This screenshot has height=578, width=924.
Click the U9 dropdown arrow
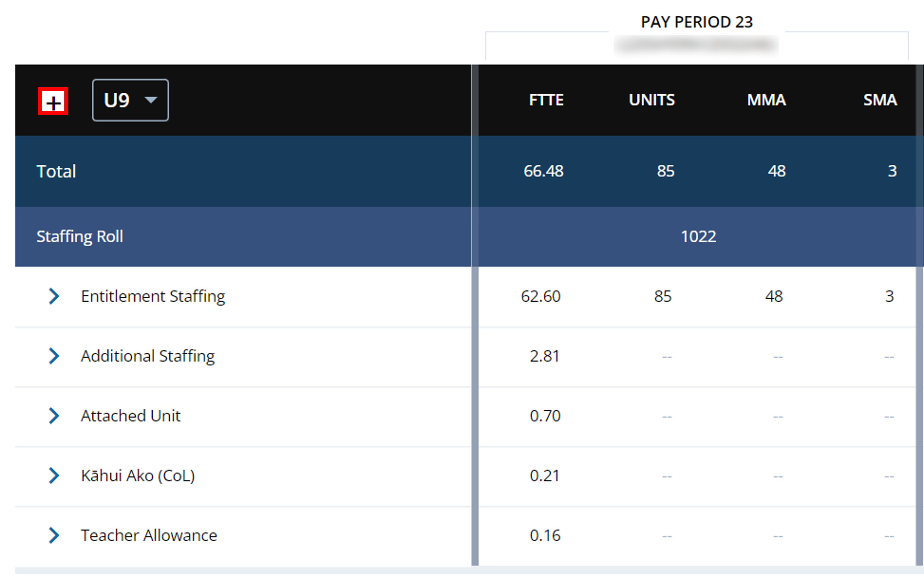pyautogui.click(x=151, y=100)
